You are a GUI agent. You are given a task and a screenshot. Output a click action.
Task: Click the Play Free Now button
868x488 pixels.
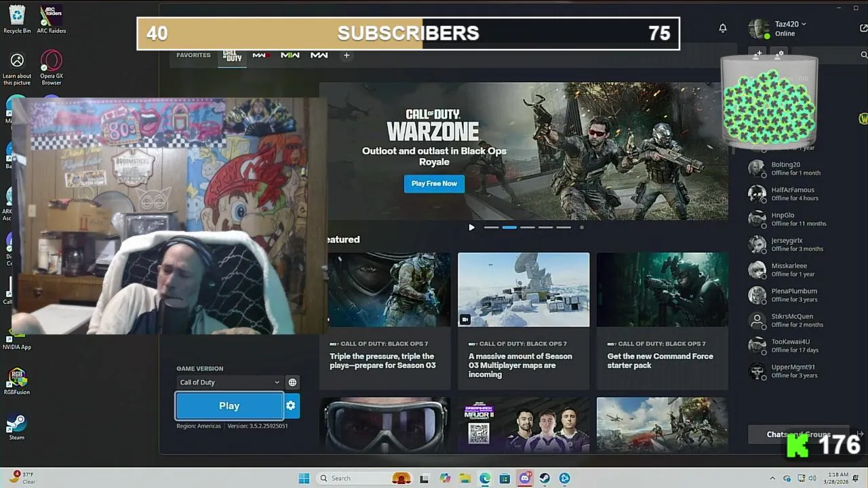pyautogui.click(x=434, y=183)
